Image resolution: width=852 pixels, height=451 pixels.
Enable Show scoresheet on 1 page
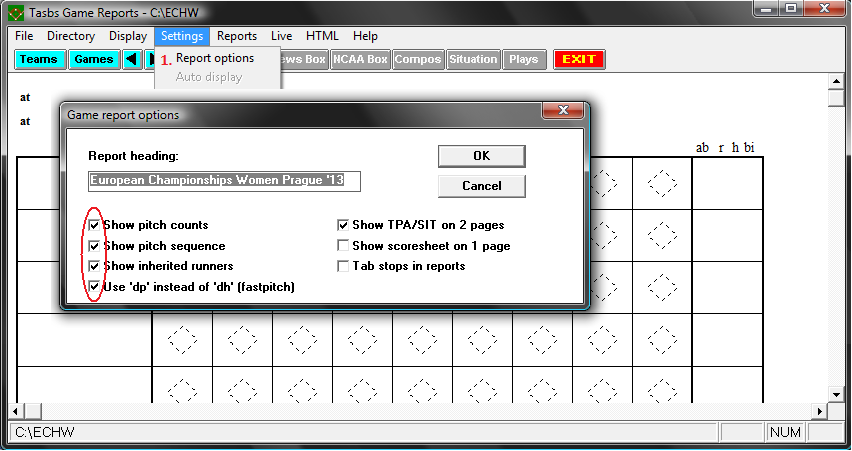click(x=343, y=246)
